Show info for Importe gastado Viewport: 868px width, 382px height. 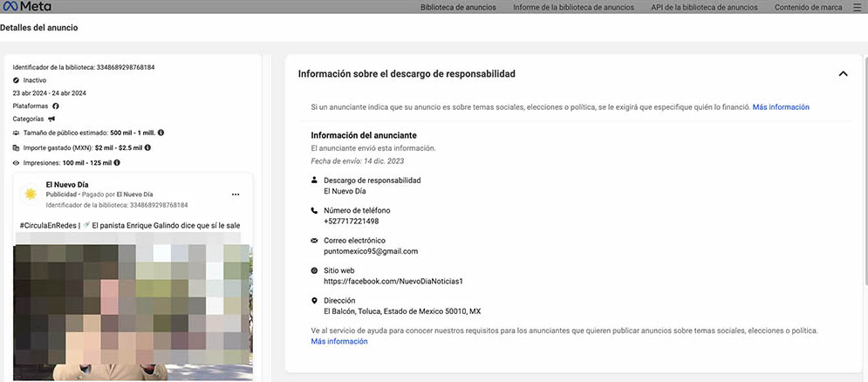tap(147, 147)
